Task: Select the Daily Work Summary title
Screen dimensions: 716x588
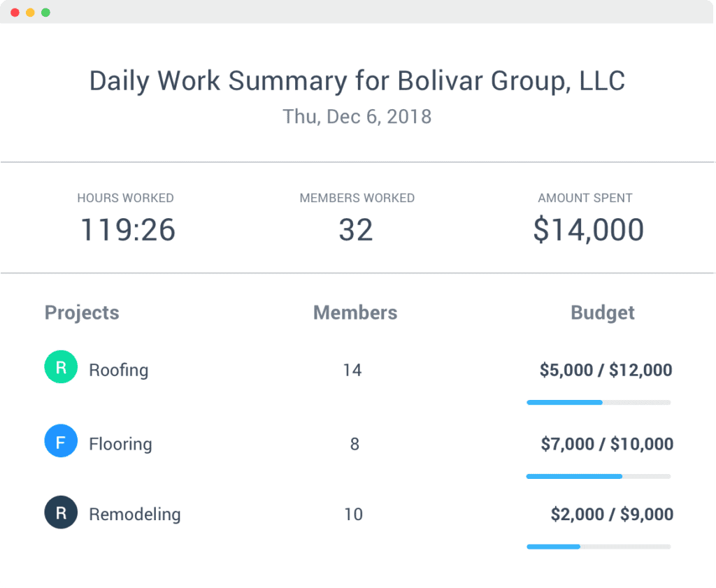Action: (x=357, y=80)
